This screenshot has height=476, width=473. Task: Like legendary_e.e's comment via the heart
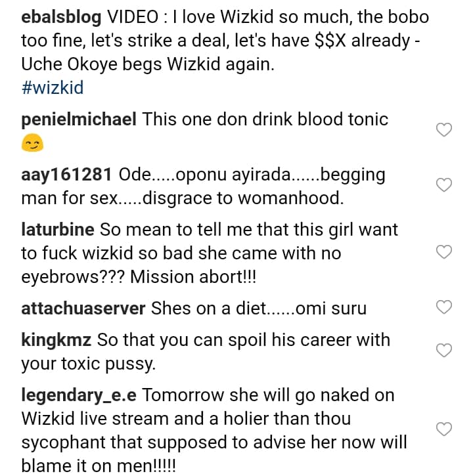pos(444,429)
